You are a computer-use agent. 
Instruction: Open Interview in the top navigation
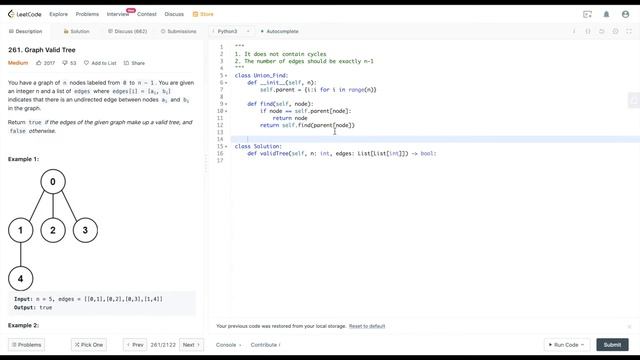tap(118, 14)
